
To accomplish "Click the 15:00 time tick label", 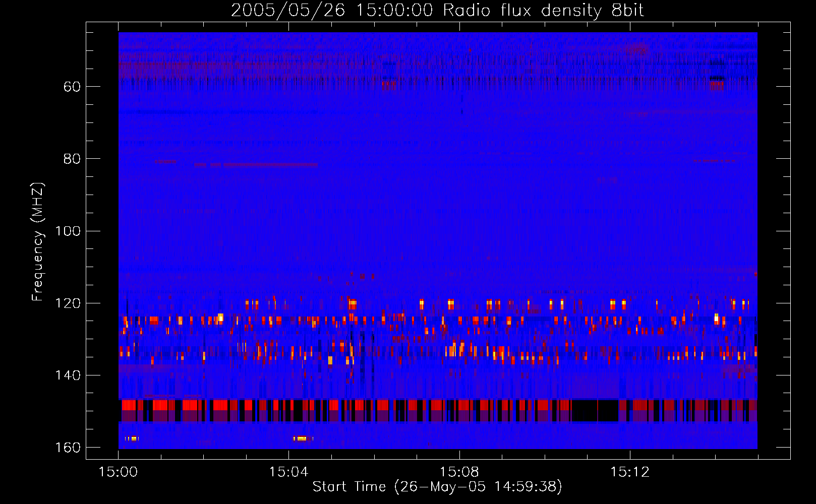I will point(118,472).
